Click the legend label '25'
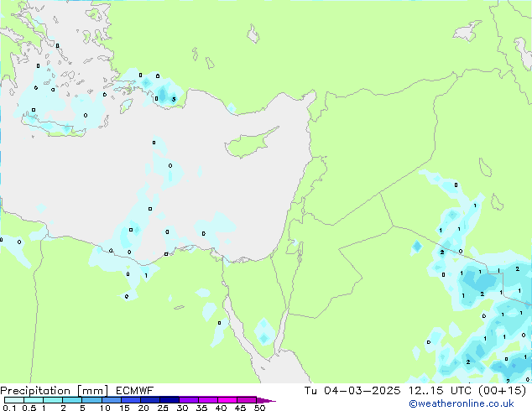The width and height of the screenshot is (532, 411). click(x=163, y=408)
